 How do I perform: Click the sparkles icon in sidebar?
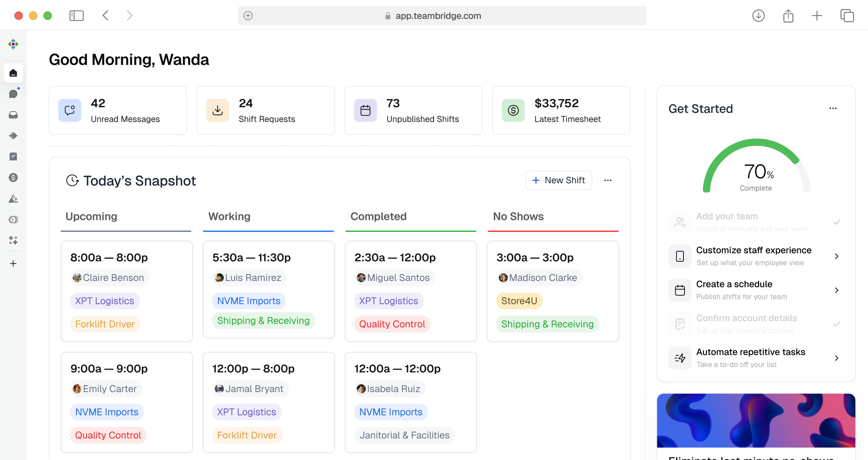[13, 240]
